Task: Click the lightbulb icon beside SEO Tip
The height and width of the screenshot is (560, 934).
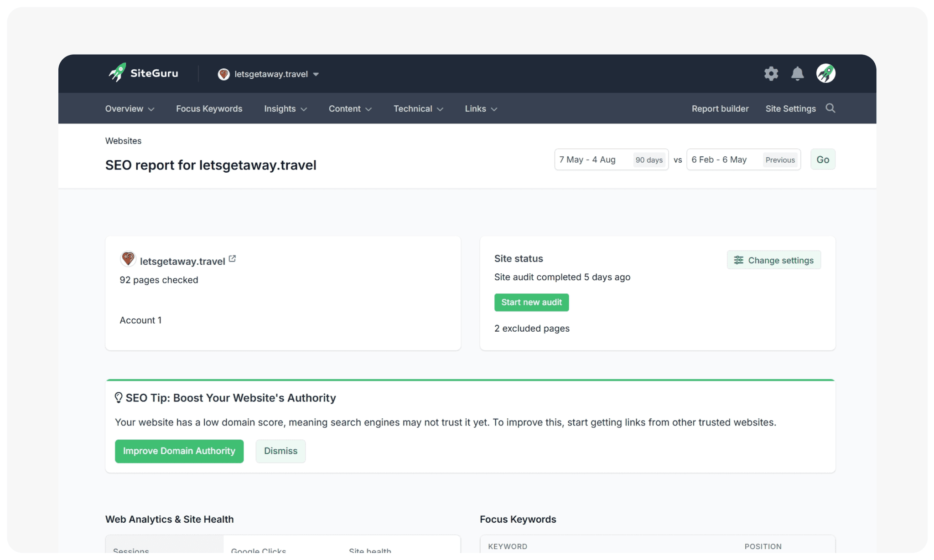Action: tap(119, 398)
